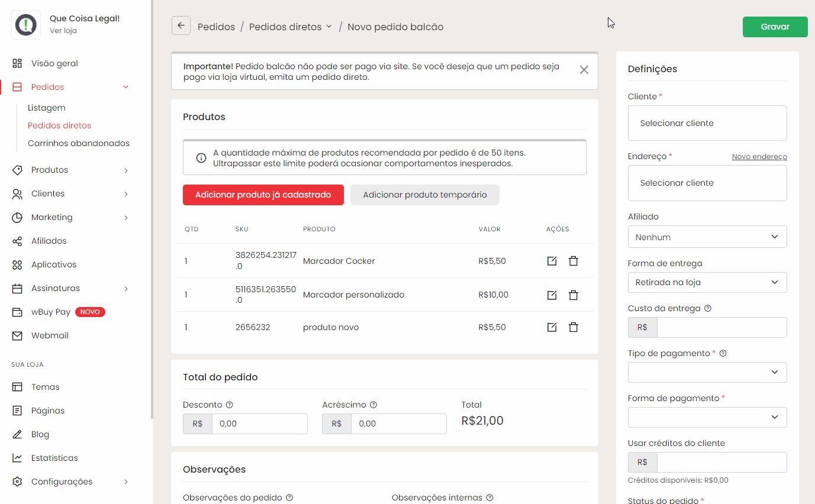The image size is (815, 504).
Task: Click the help icon next to Acréscimo
Action: tap(373, 405)
